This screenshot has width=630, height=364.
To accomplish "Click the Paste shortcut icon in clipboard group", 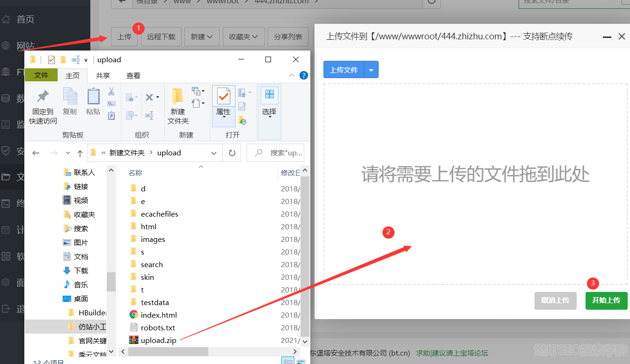I will point(111,115).
